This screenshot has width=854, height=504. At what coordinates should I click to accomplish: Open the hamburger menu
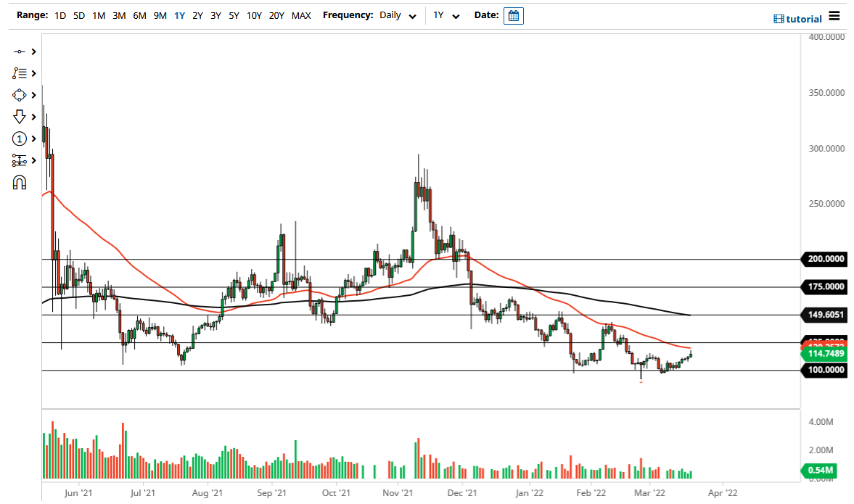tap(834, 15)
